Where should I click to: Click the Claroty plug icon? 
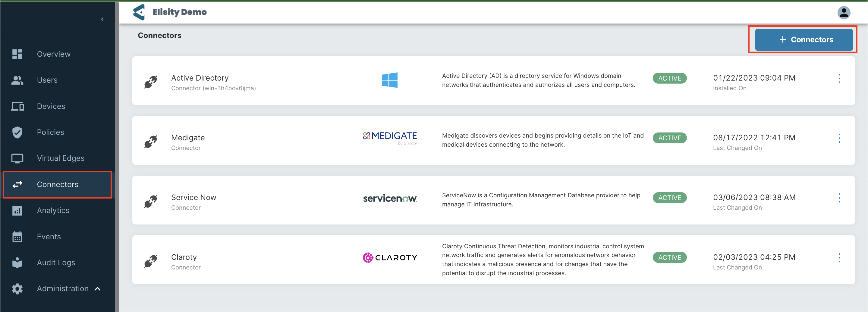tap(151, 261)
